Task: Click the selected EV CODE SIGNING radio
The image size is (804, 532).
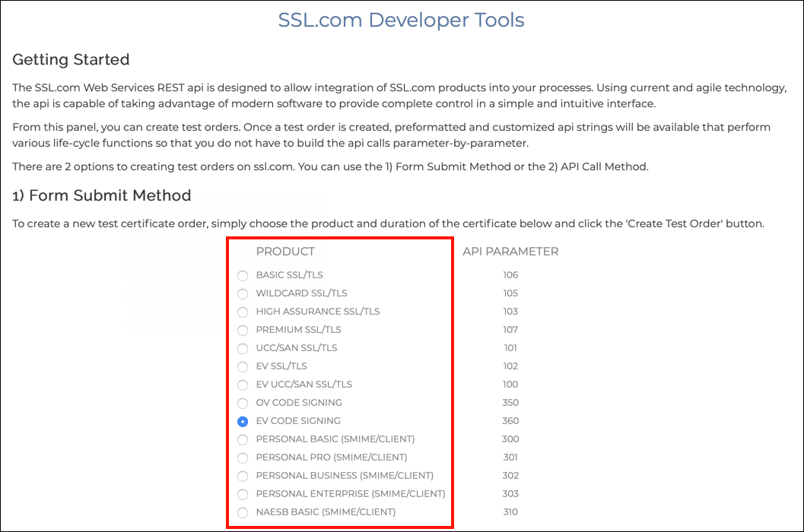Action: point(243,421)
